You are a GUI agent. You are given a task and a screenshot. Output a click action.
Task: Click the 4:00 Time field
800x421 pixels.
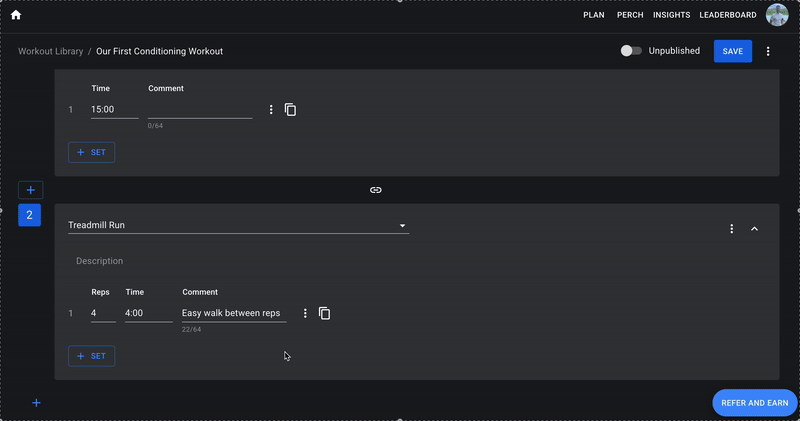[148, 313]
